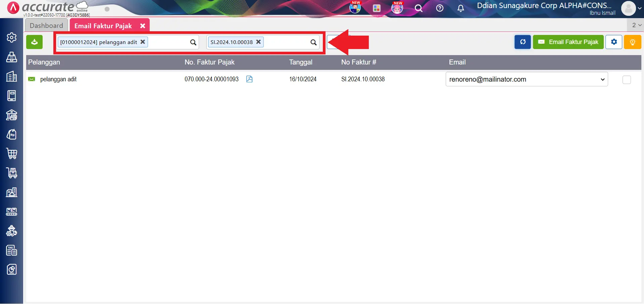644x304 pixels.
Task: Open the Cash & Bank module icon
Action: (x=12, y=115)
